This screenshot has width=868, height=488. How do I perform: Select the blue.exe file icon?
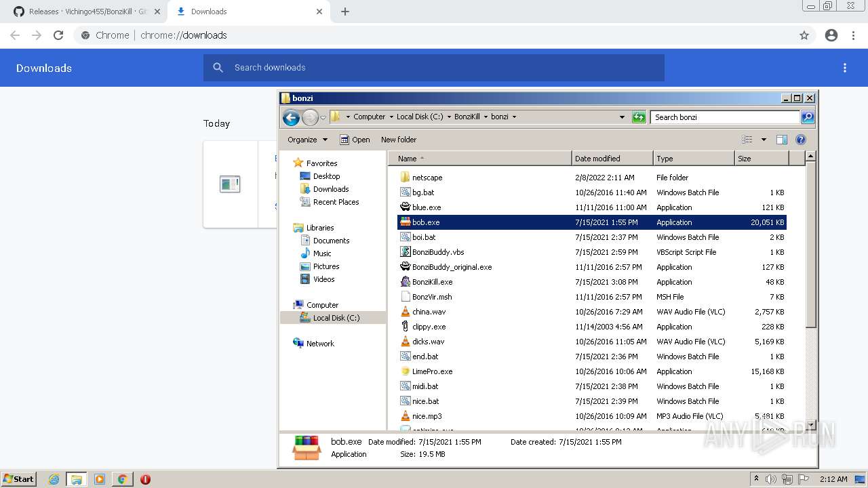coord(405,207)
